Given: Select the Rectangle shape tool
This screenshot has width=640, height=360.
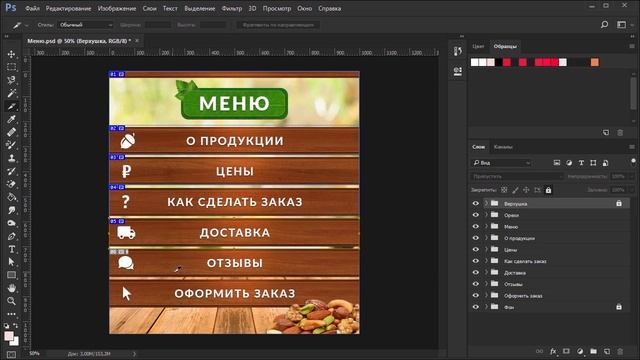Looking at the screenshot, I should point(11,275).
